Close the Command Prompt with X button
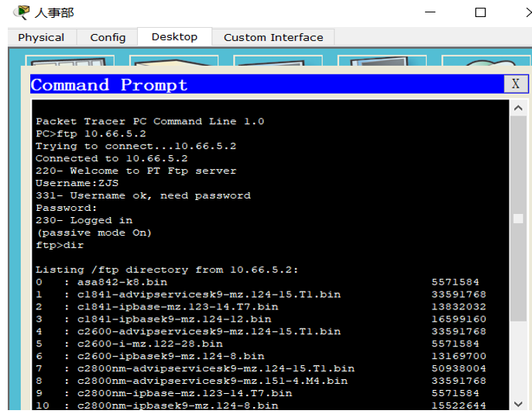Image resolution: width=532 pixels, height=414 pixels. pos(516,84)
